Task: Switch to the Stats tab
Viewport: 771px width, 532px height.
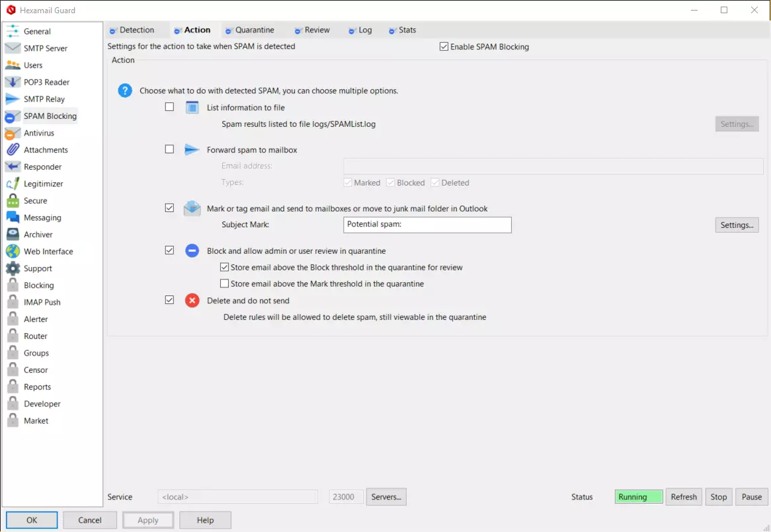Action: coord(407,30)
